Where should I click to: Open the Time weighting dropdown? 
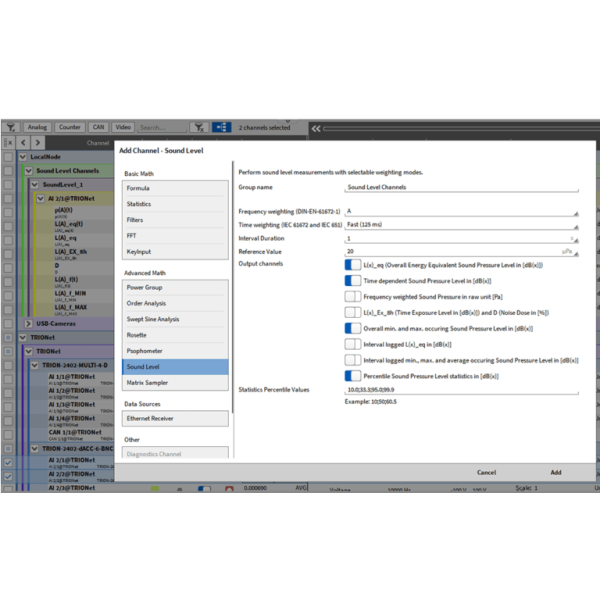[x=461, y=225]
